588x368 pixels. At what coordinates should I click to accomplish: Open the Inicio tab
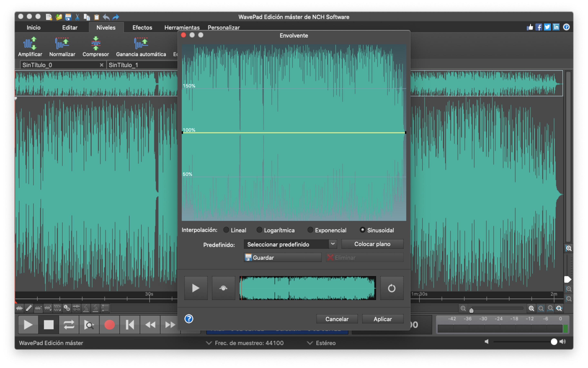[33, 28]
